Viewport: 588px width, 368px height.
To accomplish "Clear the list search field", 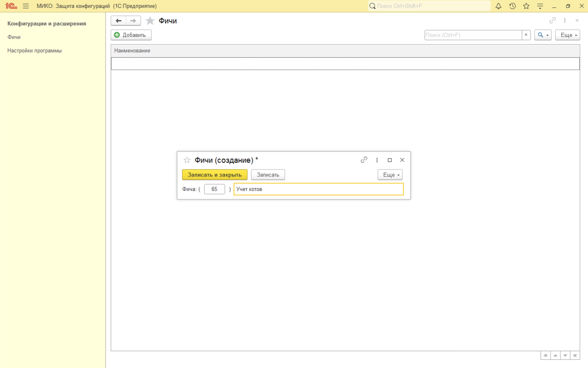I will 526,35.
